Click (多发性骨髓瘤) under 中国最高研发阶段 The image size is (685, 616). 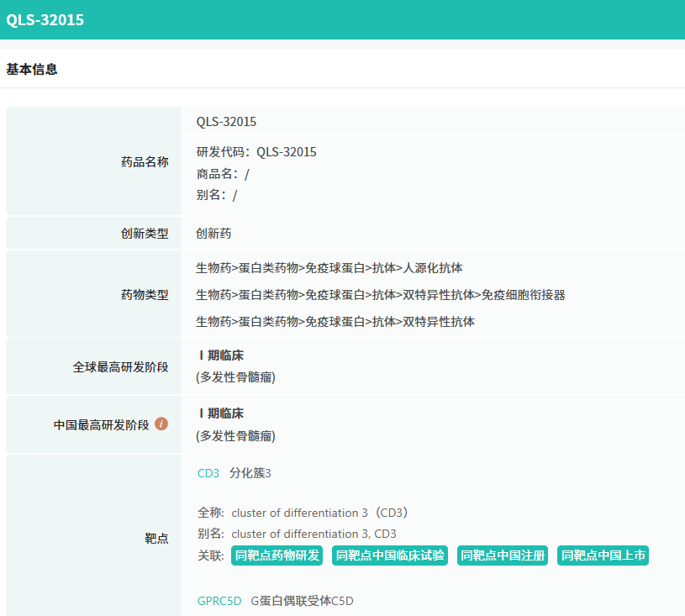pyautogui.click(x=236, y=435)
